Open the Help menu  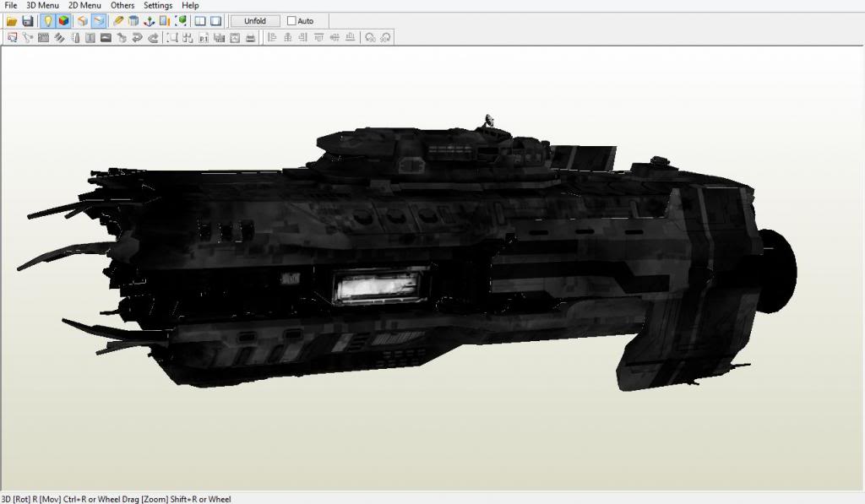coord(190,6)
